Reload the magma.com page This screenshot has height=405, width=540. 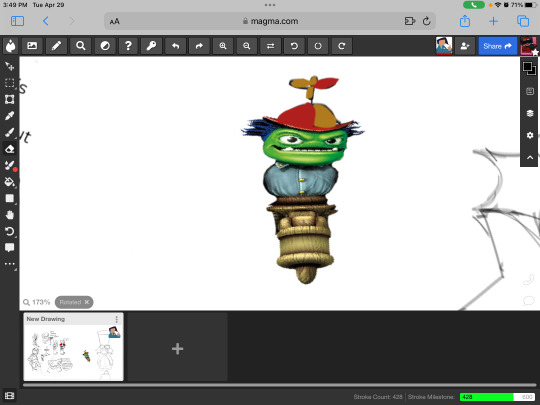426,21
